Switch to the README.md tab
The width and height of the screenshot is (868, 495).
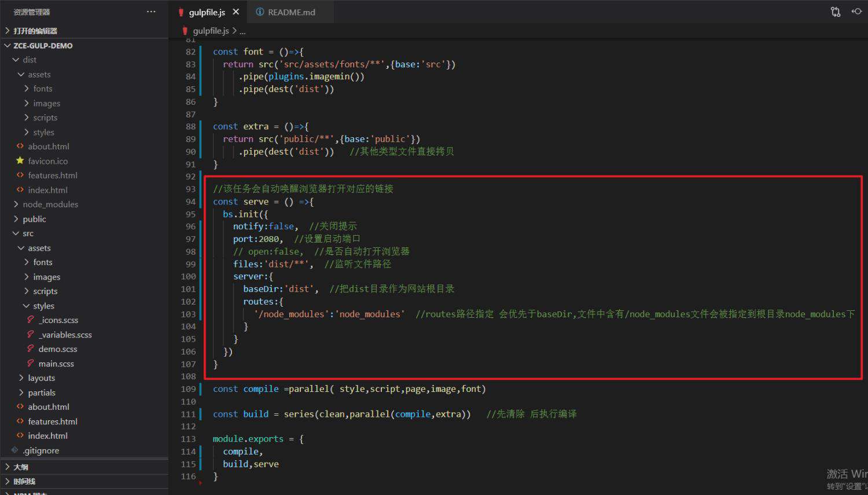[291, 12]
